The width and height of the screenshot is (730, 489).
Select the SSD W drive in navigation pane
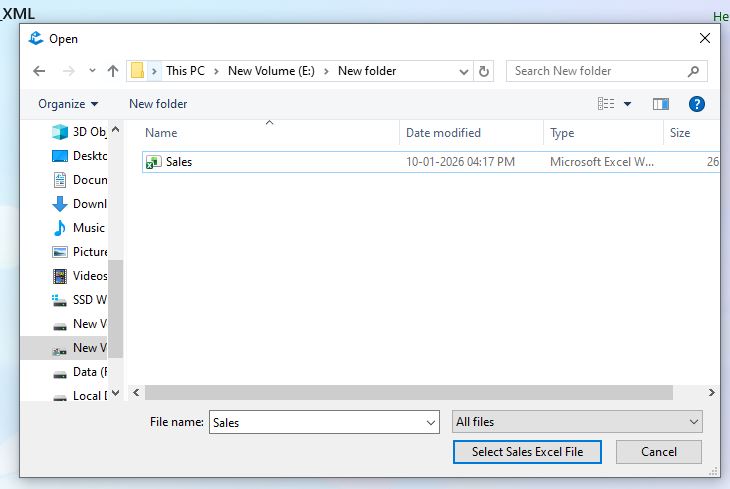[x=79, y=300]
